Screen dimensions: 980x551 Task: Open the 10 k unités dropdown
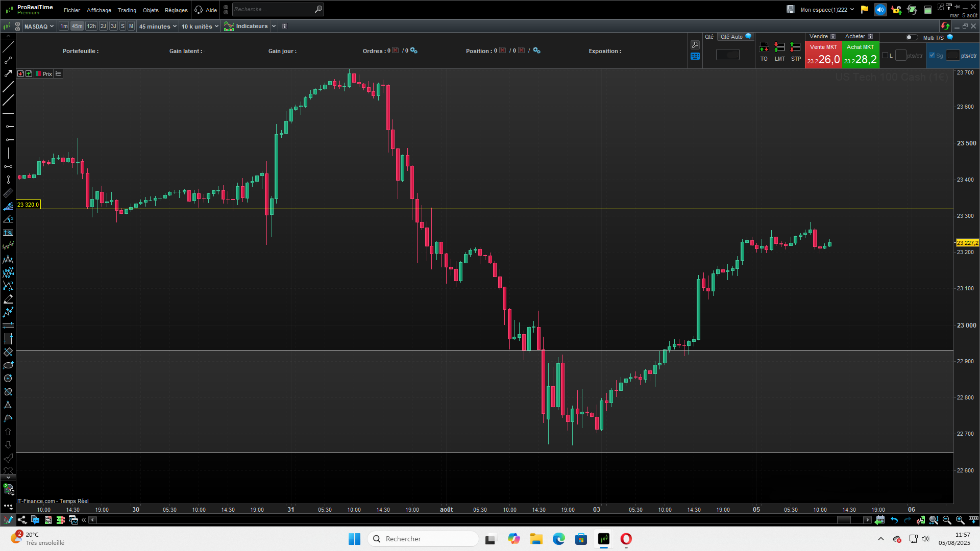[200, 27]
